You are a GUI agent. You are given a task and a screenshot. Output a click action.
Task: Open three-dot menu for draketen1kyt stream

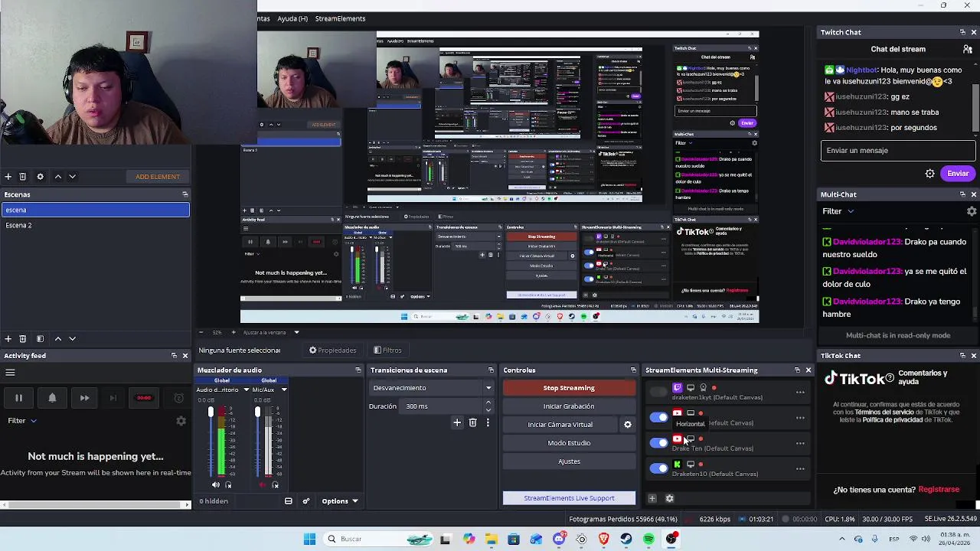coord(800,393)
